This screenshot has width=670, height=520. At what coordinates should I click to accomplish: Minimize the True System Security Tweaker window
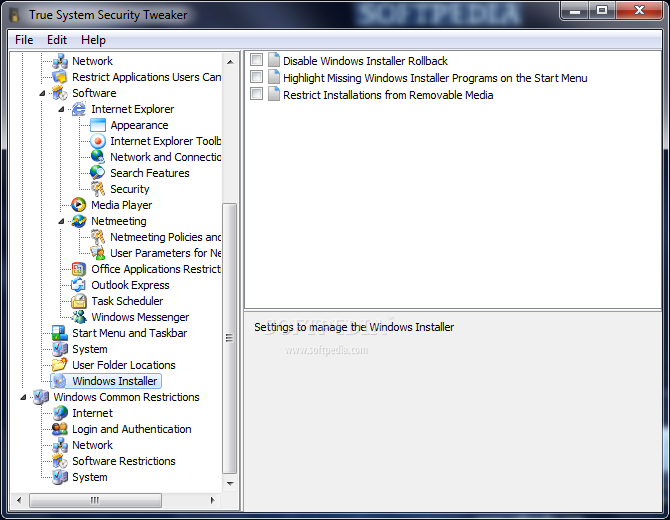tap(575, 10)
